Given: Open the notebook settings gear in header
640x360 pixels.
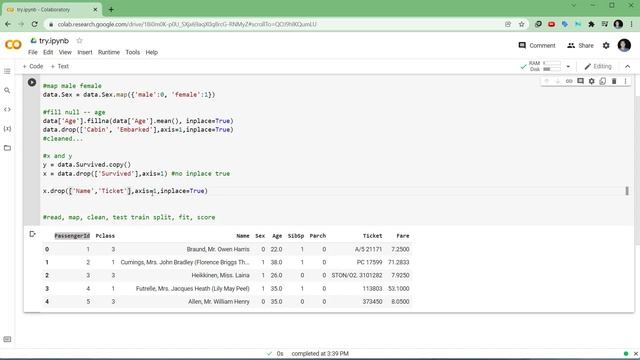Looking at the screenshot, I should pos(606,45).
